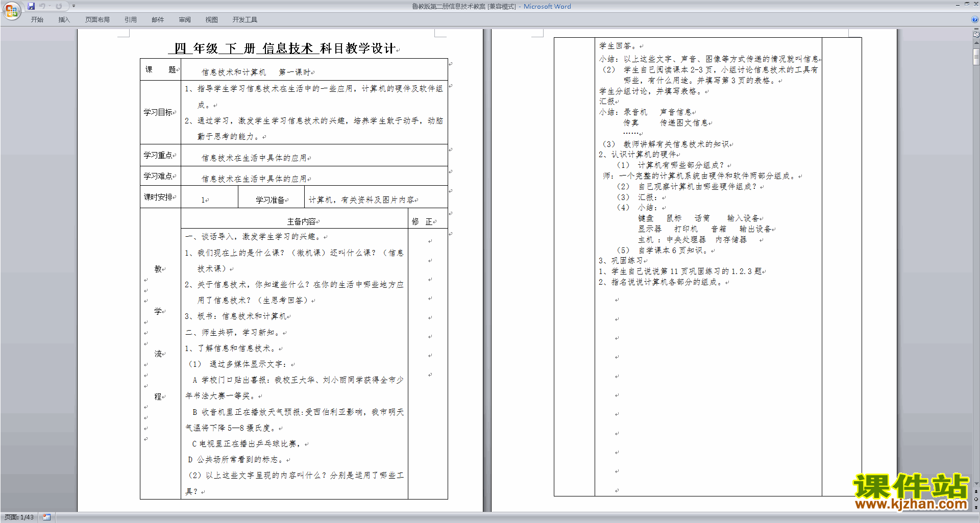980x523 pixels.
Task: Click the macro recording icon in status bar
Action: click(47, 517)
